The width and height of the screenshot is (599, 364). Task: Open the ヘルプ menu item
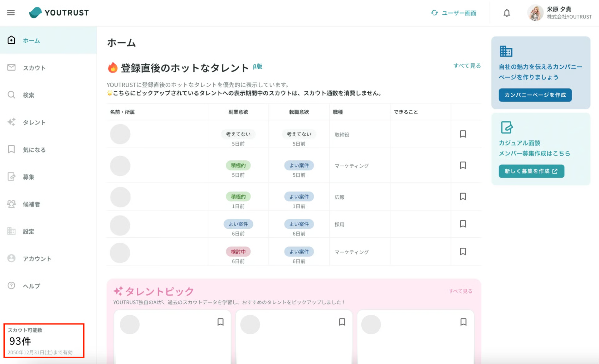(31, 285)
